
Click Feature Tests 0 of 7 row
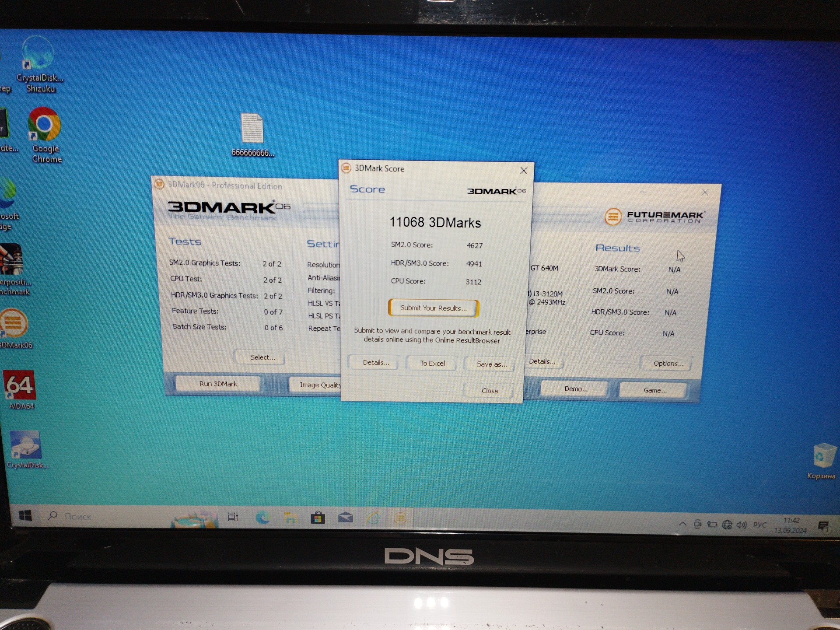(227, 311)
